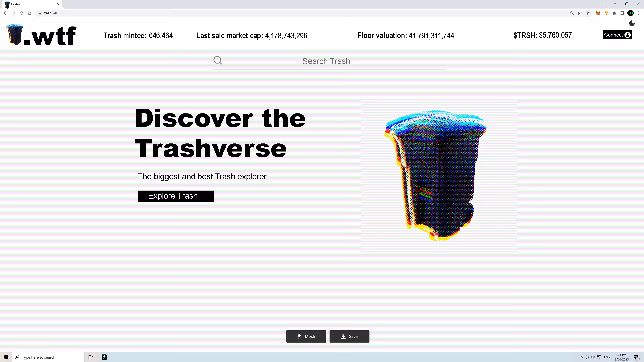Open the Extensions puzzle piece menu
The width and height of the screenshot is (644, 362).
[614, 13]
